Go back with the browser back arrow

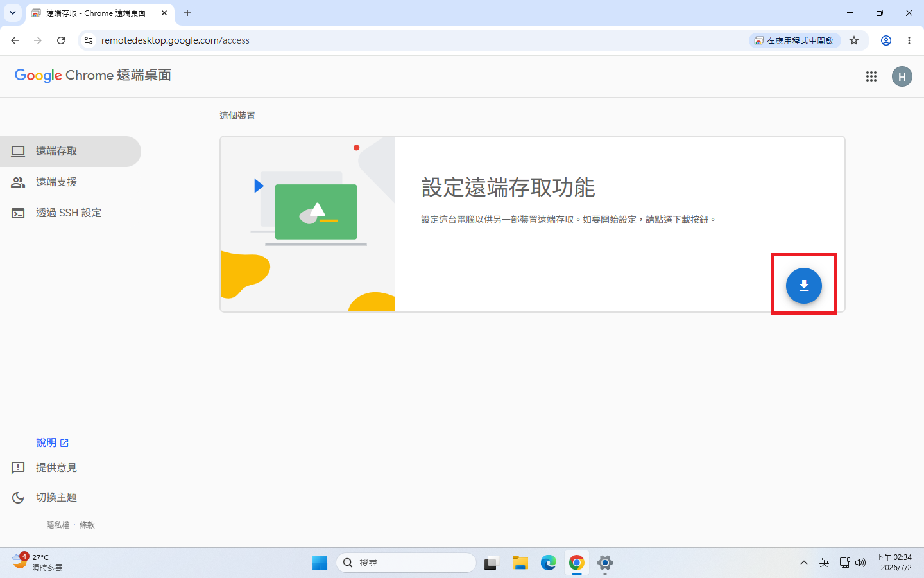click(15, 40)
